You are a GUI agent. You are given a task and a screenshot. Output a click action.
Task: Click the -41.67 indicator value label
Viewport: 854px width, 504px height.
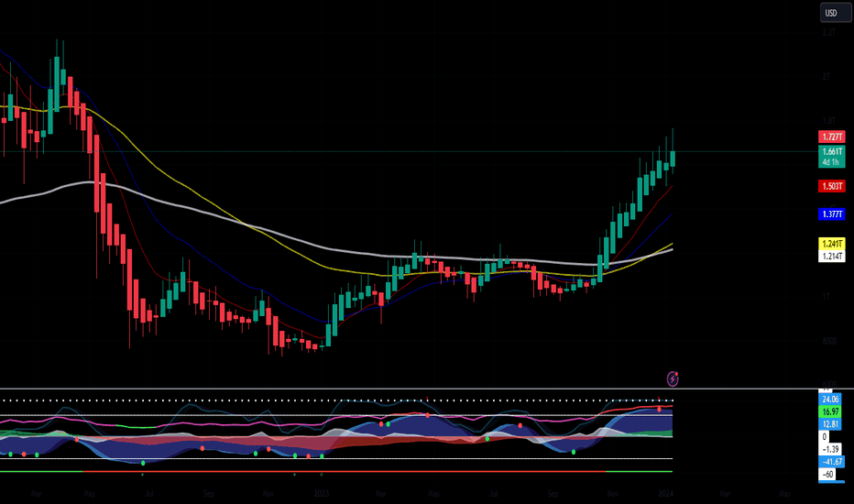(x=832, y=462)
